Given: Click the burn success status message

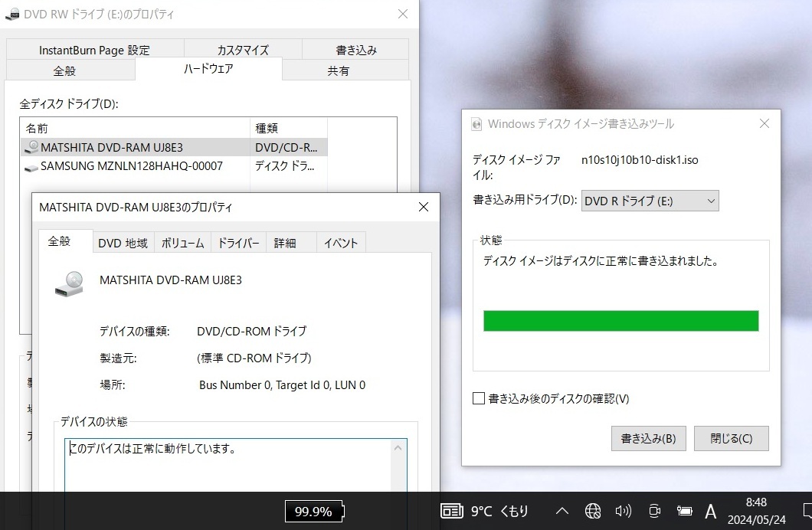Looking at the screenshot, I should (x=601, y=261).
